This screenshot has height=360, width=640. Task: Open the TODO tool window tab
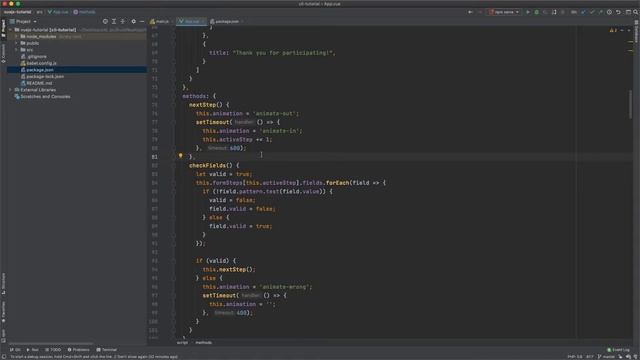[53, 350]
